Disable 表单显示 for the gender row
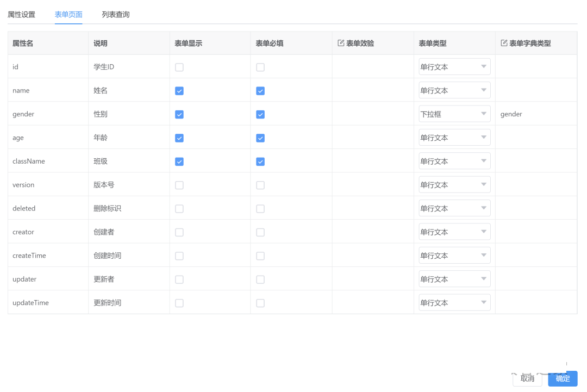The image size is (587, 392). (x=179, y=115)
